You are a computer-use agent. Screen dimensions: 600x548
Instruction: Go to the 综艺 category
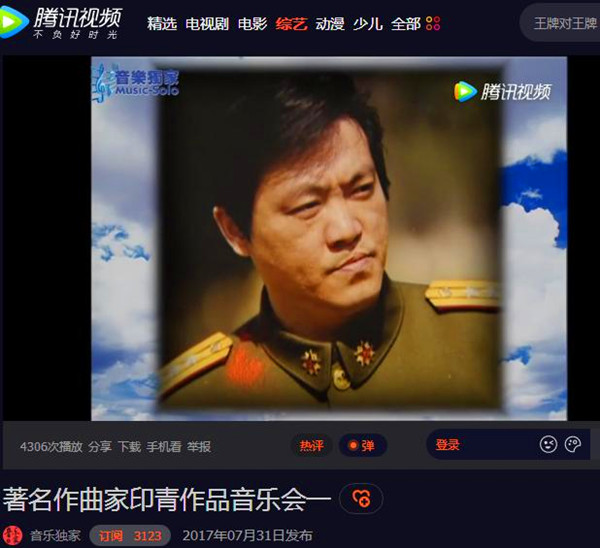(x=292, y=24)
